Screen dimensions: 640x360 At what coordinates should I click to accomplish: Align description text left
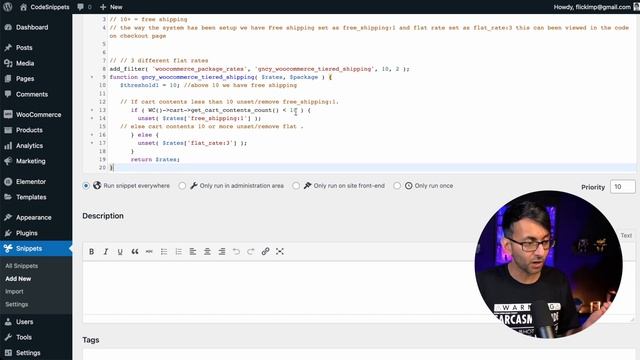193,251
